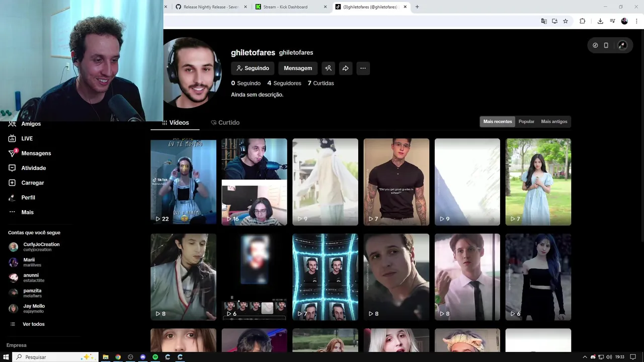Open the three-dots more options menu

(x=363, y=68)
